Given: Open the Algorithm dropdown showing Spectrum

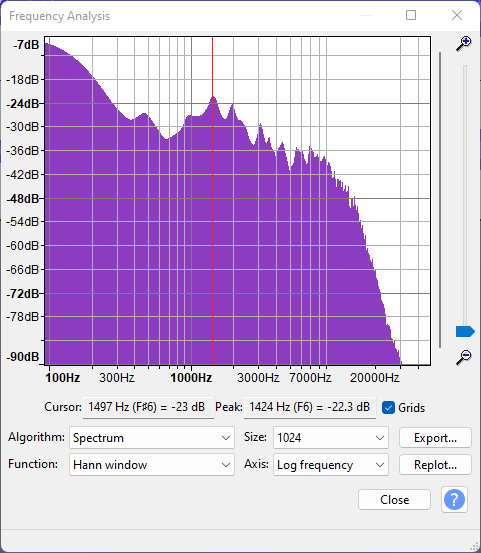Looking at the screenshot, I should (x=152, y=438).
